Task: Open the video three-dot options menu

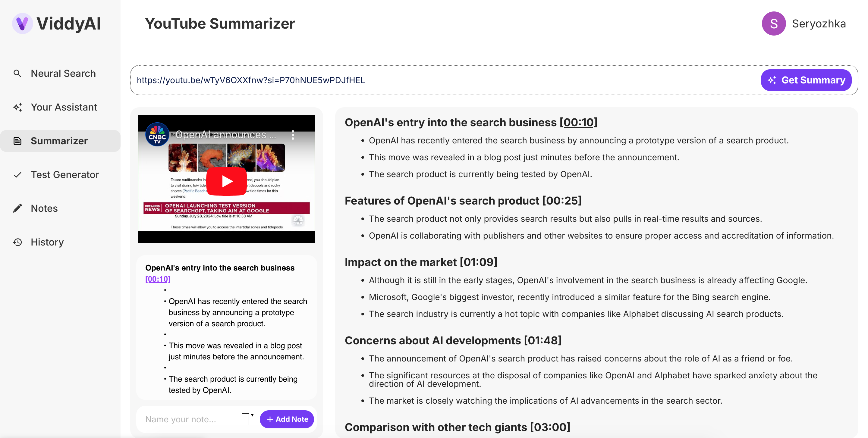Action: pos(293,135)
